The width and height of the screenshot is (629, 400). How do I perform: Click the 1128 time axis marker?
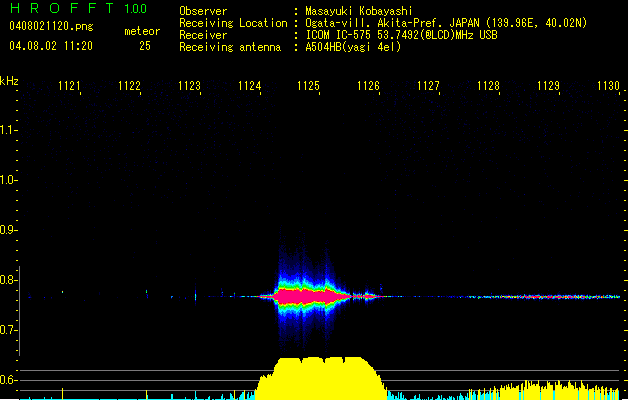click(x=488, y=86)
